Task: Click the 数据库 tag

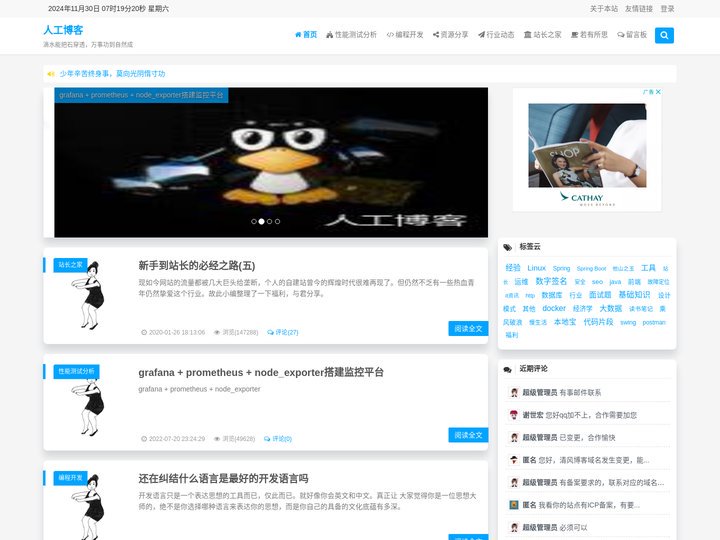Action: click(x=551, y=295)
